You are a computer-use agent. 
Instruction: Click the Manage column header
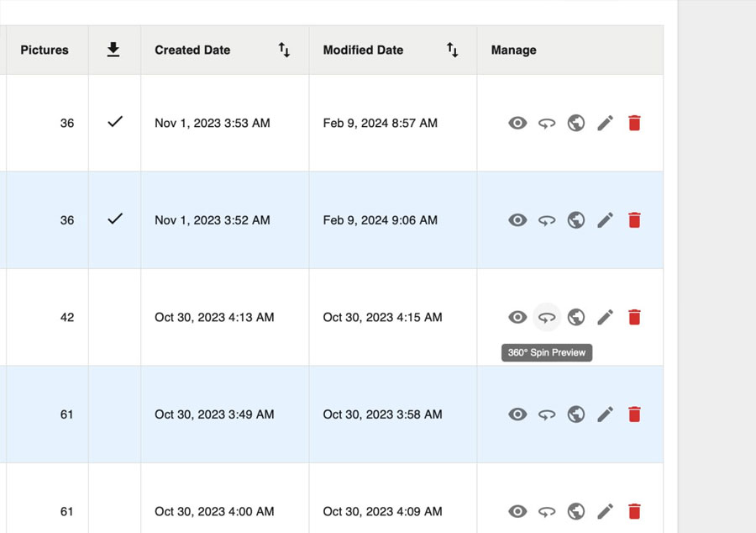(513, 50)
